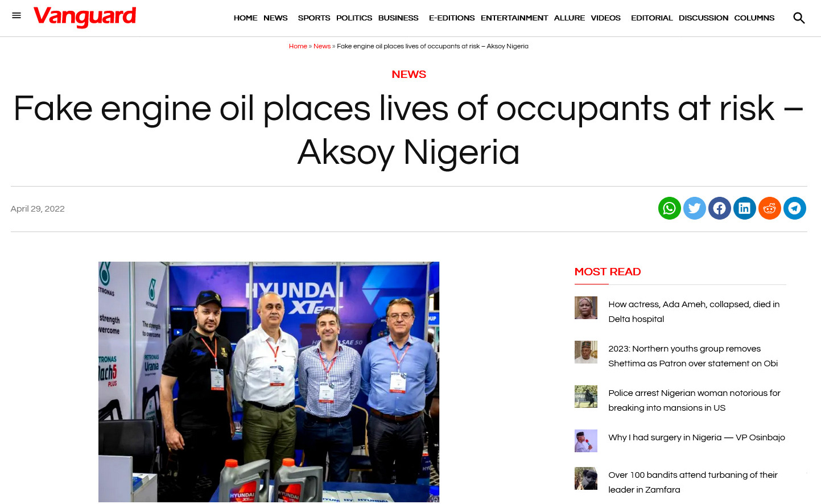
Task: Open Northern youths Shettima story
Action: point(693,356)
